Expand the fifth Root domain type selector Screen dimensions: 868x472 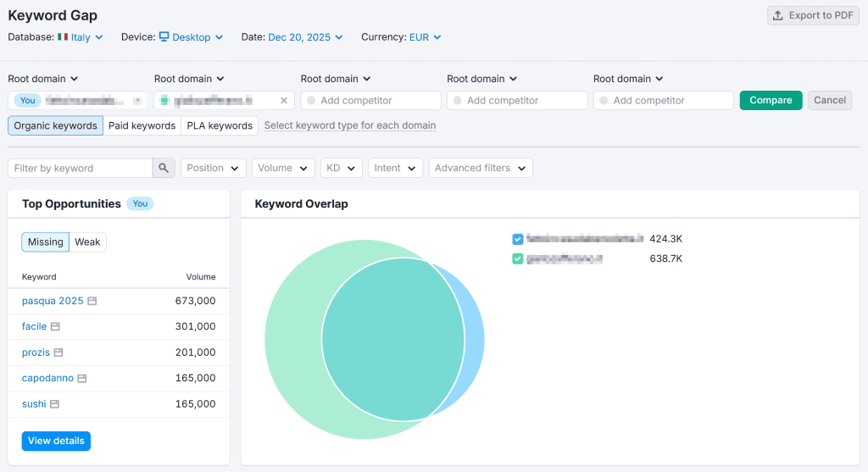(x=628, y=79)
